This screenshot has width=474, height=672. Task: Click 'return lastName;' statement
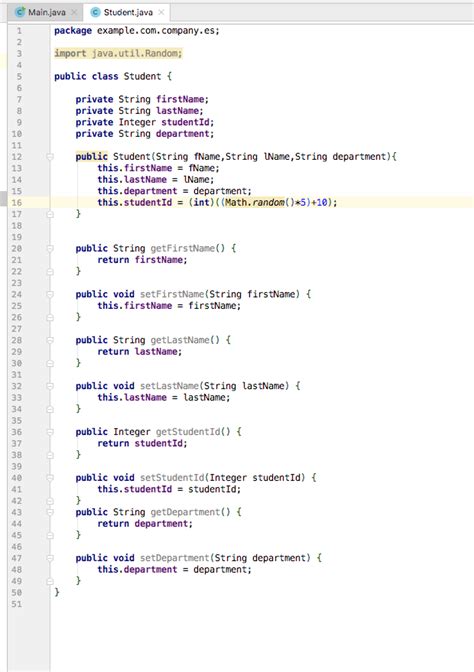(x=140, y=352)
